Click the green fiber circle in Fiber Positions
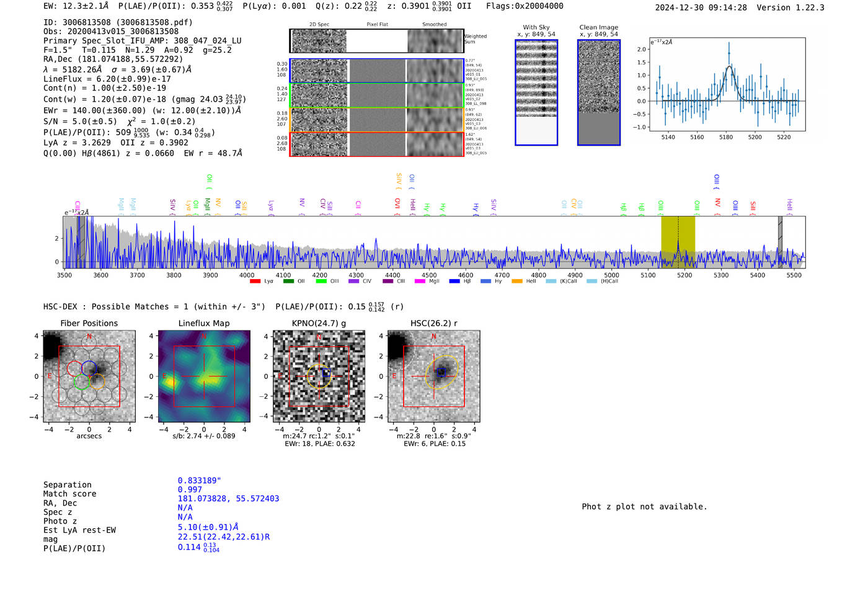 pyautogui.click(x=81, y=382)
